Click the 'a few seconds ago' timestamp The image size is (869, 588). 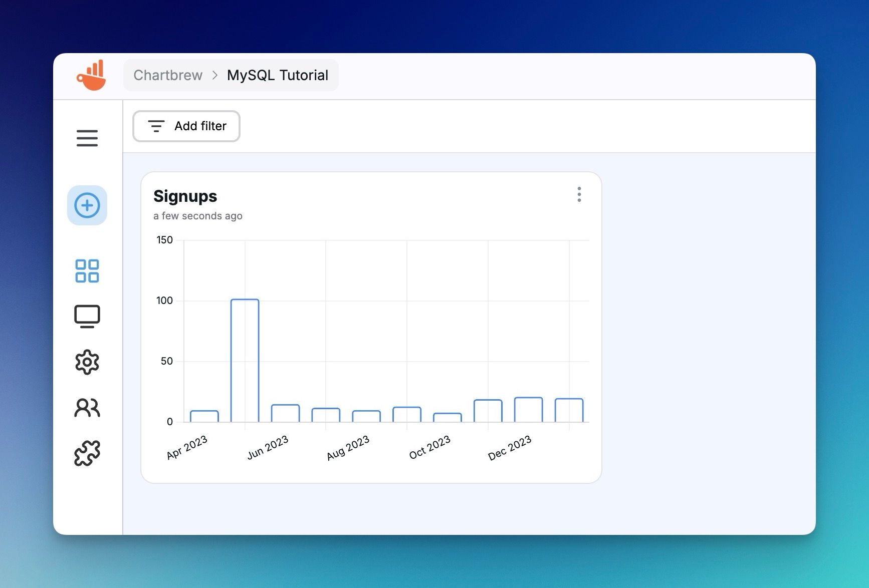coord(198,216)
